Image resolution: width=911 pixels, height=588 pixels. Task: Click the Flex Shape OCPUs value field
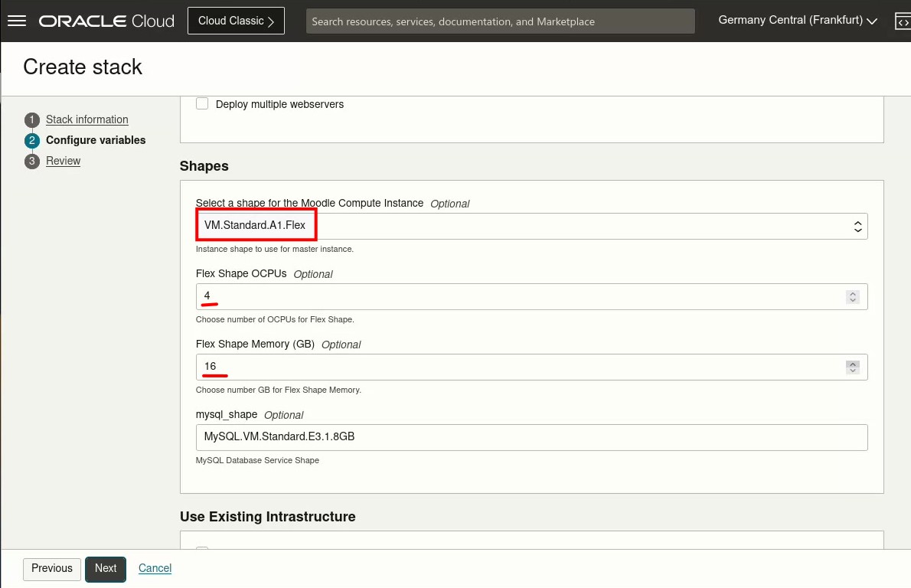pos(521,297)
